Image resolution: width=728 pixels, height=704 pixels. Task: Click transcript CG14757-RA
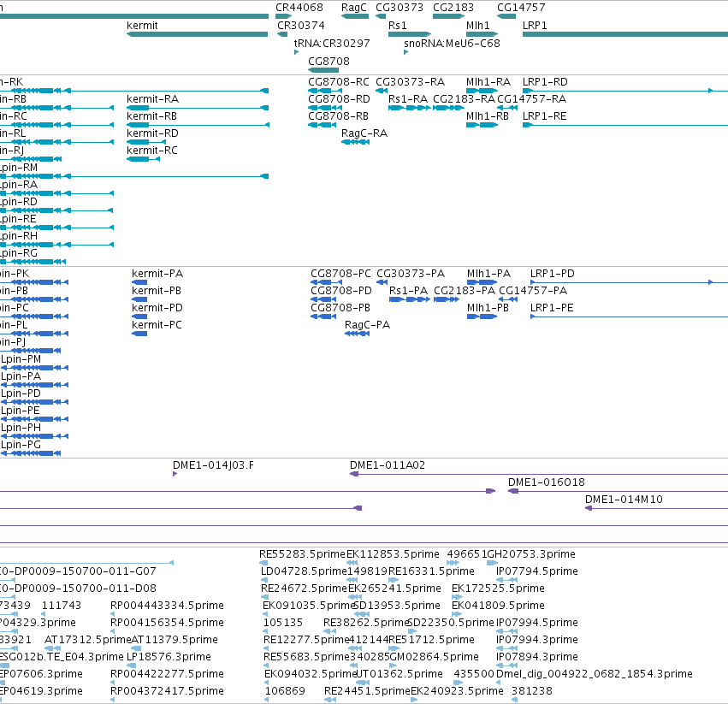531,99
